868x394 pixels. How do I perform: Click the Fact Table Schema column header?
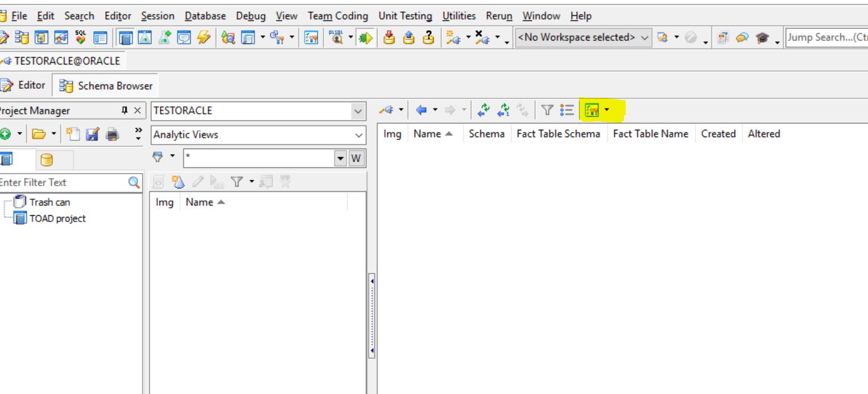click(558, 134)
